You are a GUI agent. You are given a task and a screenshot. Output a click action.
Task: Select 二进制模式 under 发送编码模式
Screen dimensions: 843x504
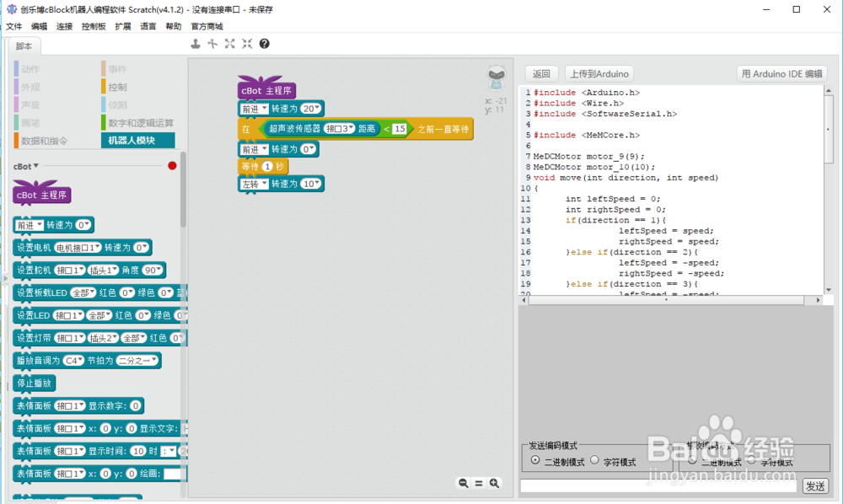[x=535, y=460]
